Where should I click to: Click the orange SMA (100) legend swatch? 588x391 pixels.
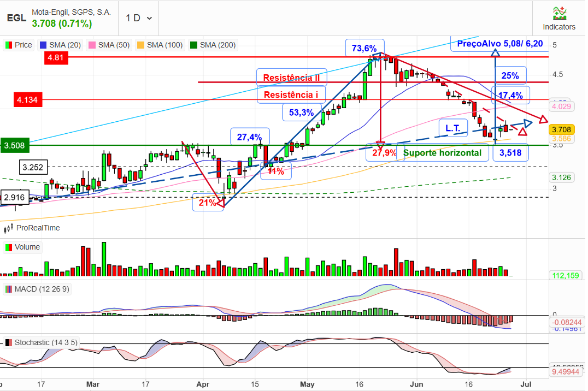[140, 45]
